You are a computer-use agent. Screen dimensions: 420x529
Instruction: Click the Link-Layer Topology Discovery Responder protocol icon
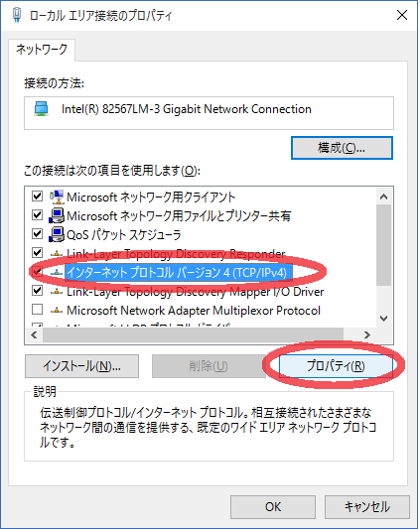pyautogui.click(x=57, y=254)
